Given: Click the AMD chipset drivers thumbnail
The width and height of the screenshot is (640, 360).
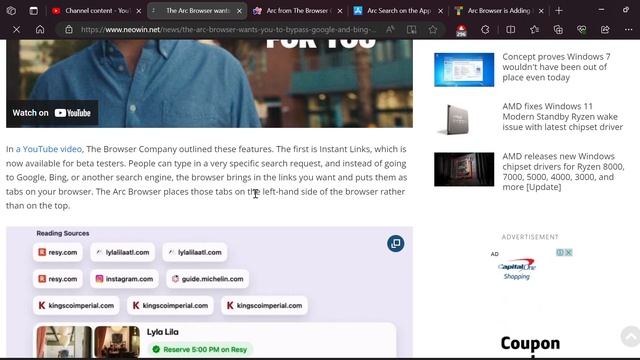Looking at the screenshot, I should coord(464,169).
